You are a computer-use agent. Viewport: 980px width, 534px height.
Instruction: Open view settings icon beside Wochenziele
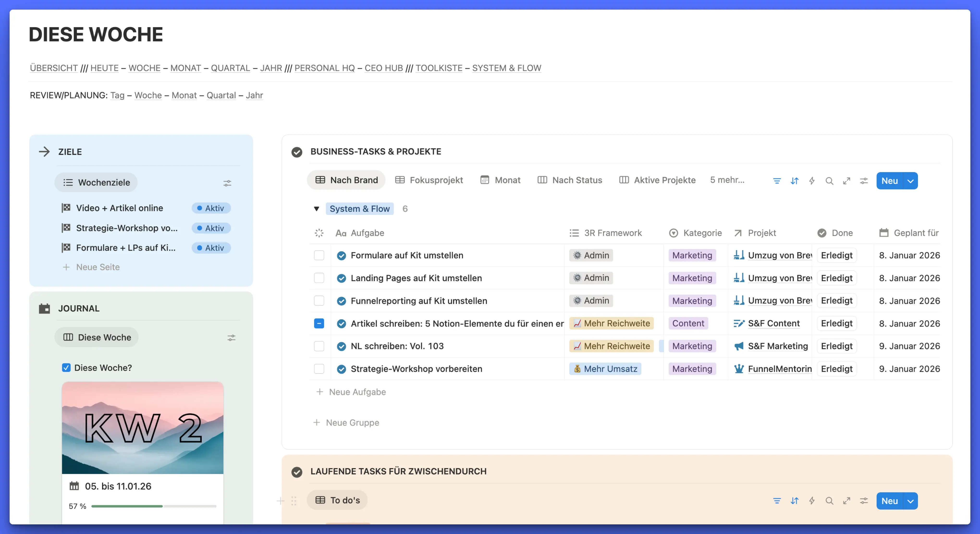point(227,183)
